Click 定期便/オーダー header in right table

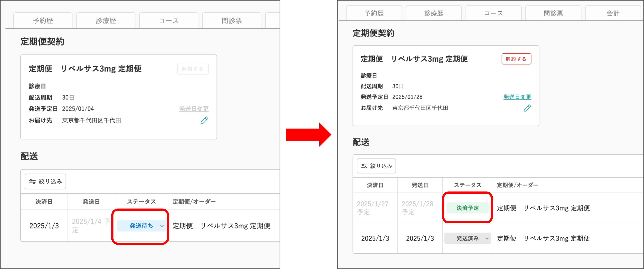(x=517, y=185)
